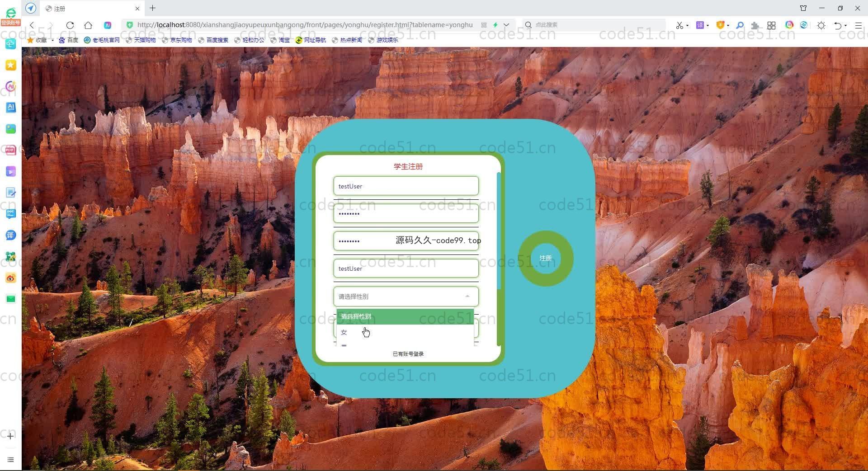Open the 淘宝 bookmark

click(x=280, y=40)
